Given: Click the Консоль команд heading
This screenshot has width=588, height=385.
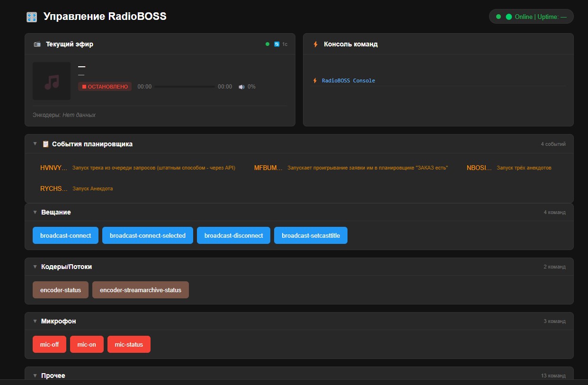Looking at the screenshot, I should (x=350, y=45).
